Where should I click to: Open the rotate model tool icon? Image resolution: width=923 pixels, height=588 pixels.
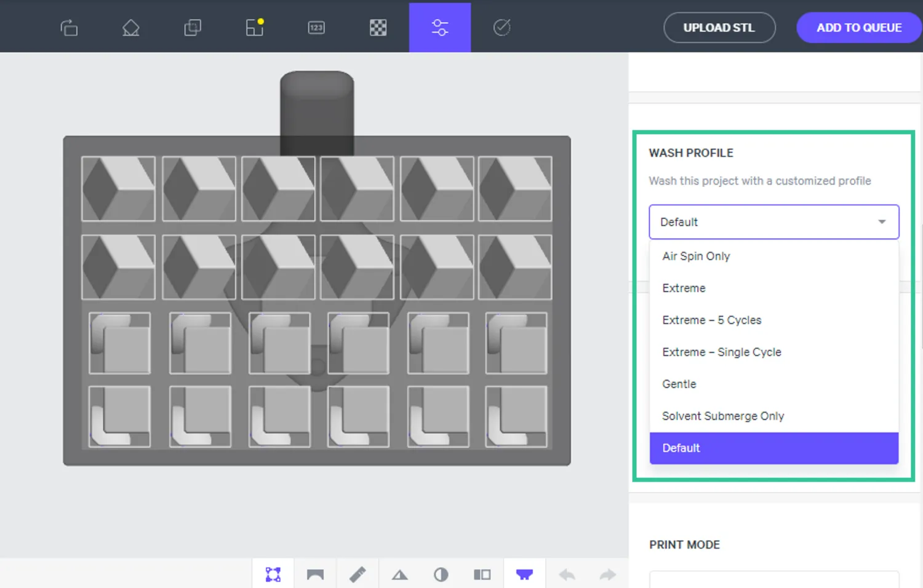(x=69, y=28)
